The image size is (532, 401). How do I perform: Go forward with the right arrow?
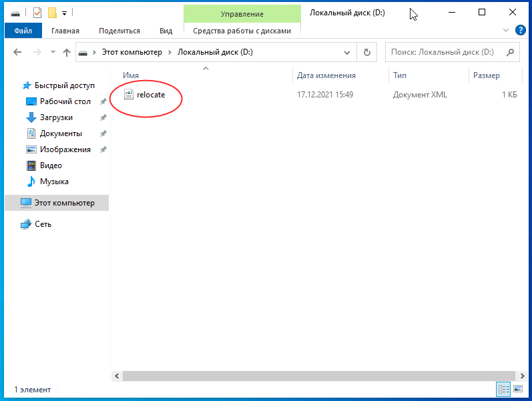(37, 52)
